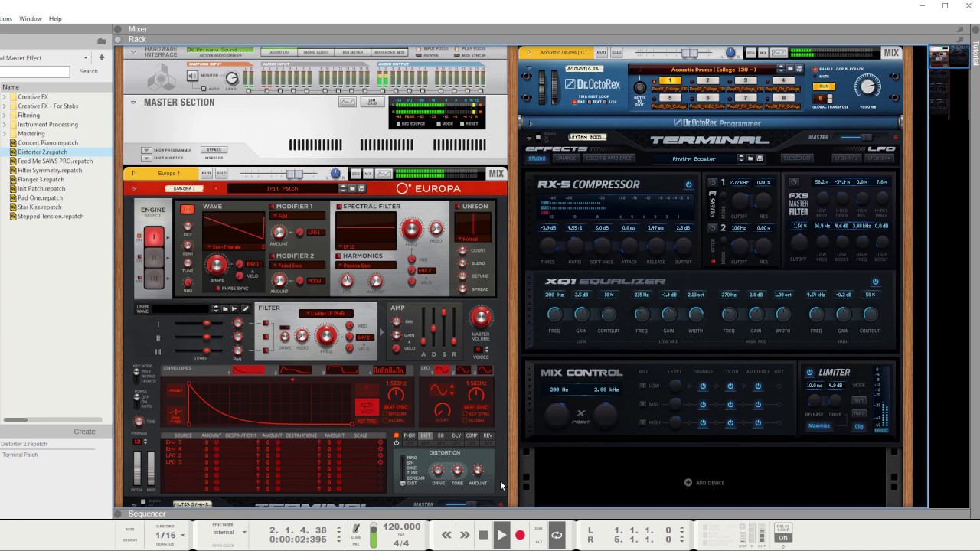Viewport: 980px width, 551px height.
Task: Click Add Device plus icon in rack
Action: click(x=688, y=482)
